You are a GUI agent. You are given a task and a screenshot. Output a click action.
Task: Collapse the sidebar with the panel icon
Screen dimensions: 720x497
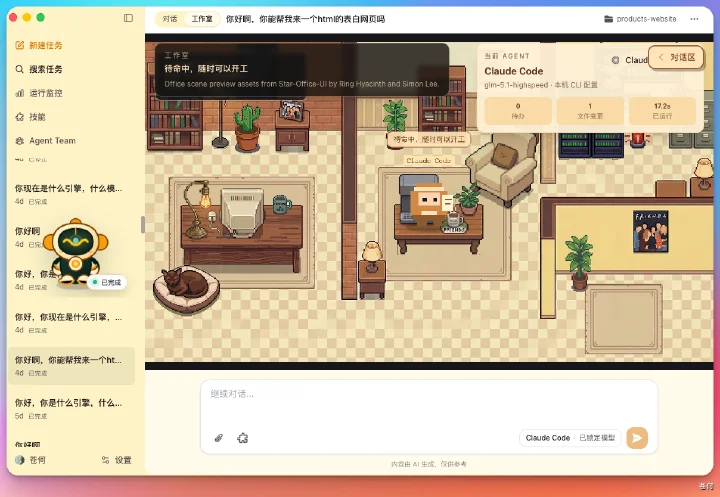(129, 18)
